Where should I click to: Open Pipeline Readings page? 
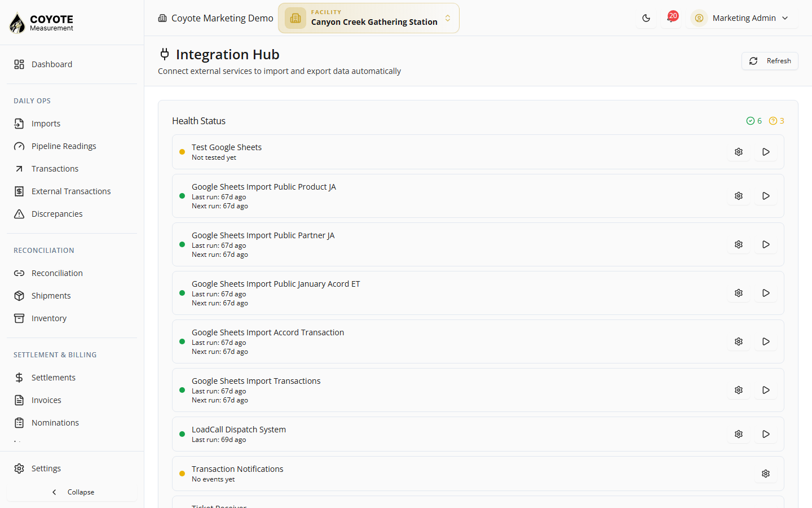[x=72, y=146]
